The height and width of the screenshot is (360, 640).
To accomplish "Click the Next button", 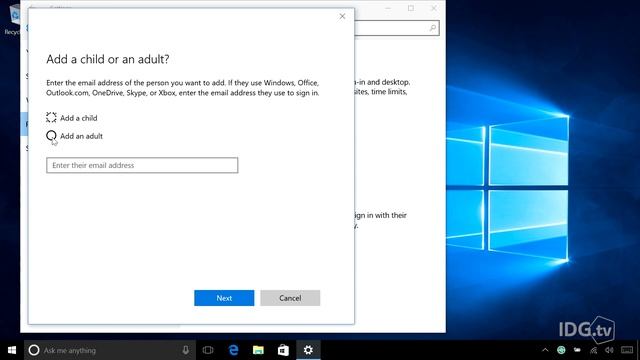I will click(x=224, y=298).
